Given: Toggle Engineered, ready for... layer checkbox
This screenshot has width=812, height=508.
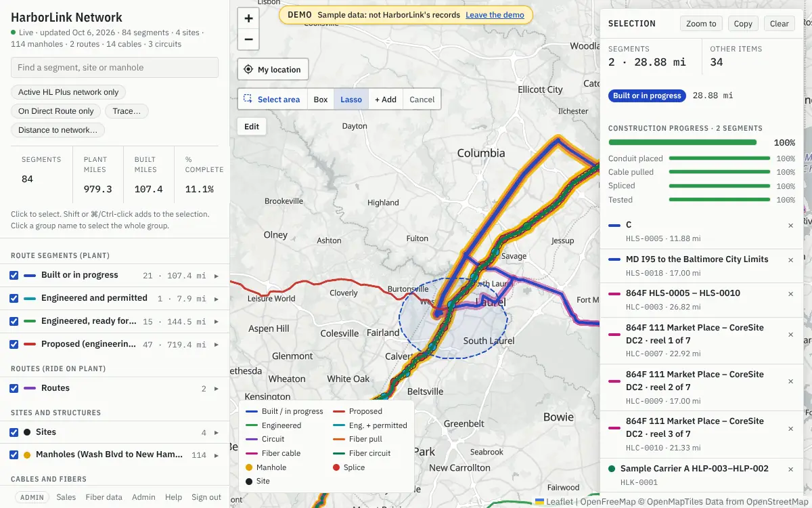Looking at the screenshot, I should pos(14,322).
